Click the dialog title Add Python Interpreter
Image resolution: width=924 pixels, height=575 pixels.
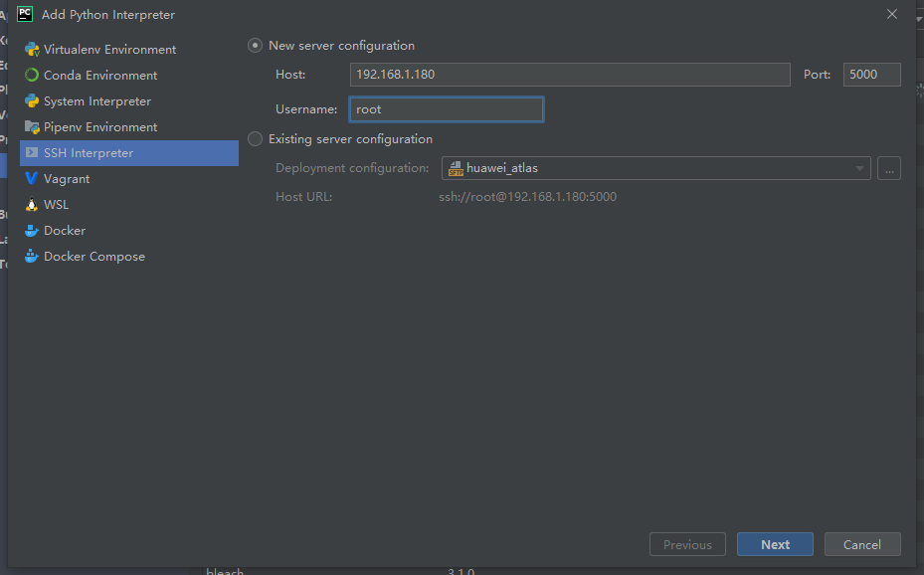(108, 15)
